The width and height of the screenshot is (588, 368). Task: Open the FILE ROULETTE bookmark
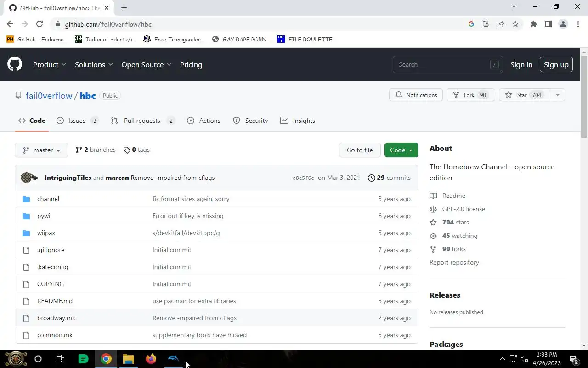305,39
